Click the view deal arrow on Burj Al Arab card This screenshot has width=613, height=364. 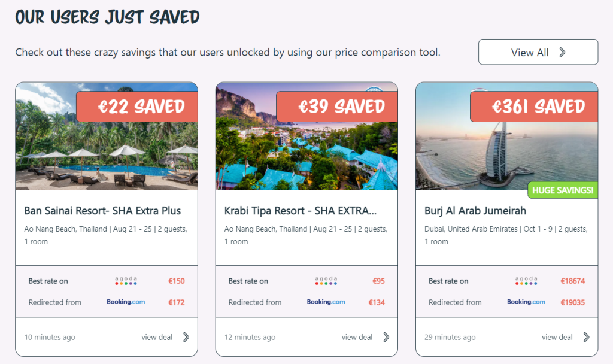pos(586,337)
